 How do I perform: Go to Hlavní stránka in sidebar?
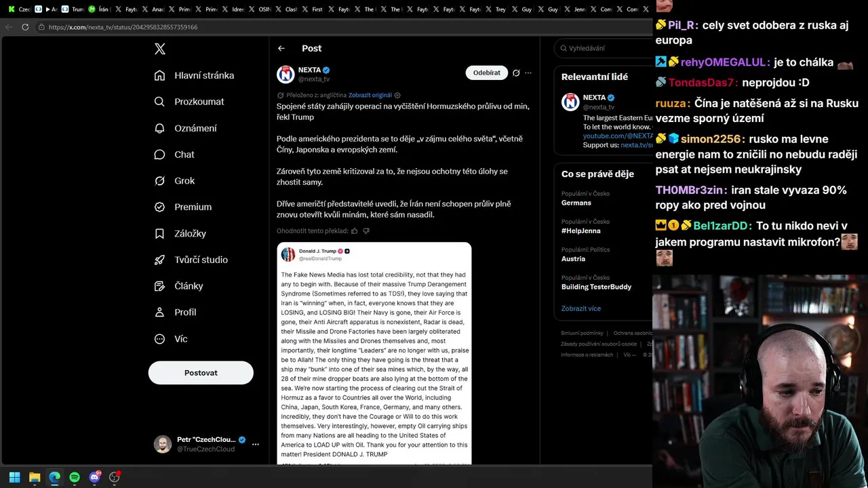click(194, 75)
